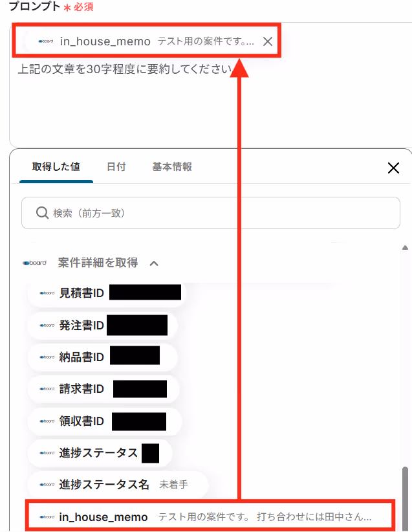Viewport: 412px width, 532px height.
Task: Click the board logo beside 案件詳細を取得
Action: (34, 263)
